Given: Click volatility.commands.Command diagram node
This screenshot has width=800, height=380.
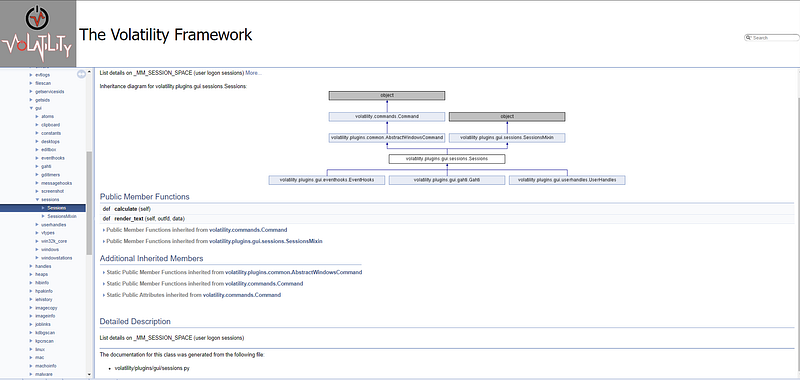Looking at the screenshot, I should pos(387,117).
